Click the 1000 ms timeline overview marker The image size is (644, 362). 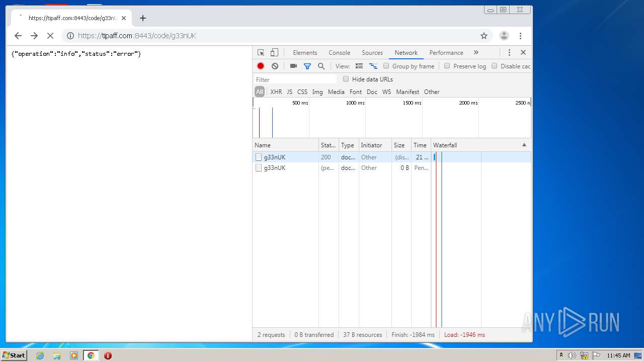tap(355, 103)
